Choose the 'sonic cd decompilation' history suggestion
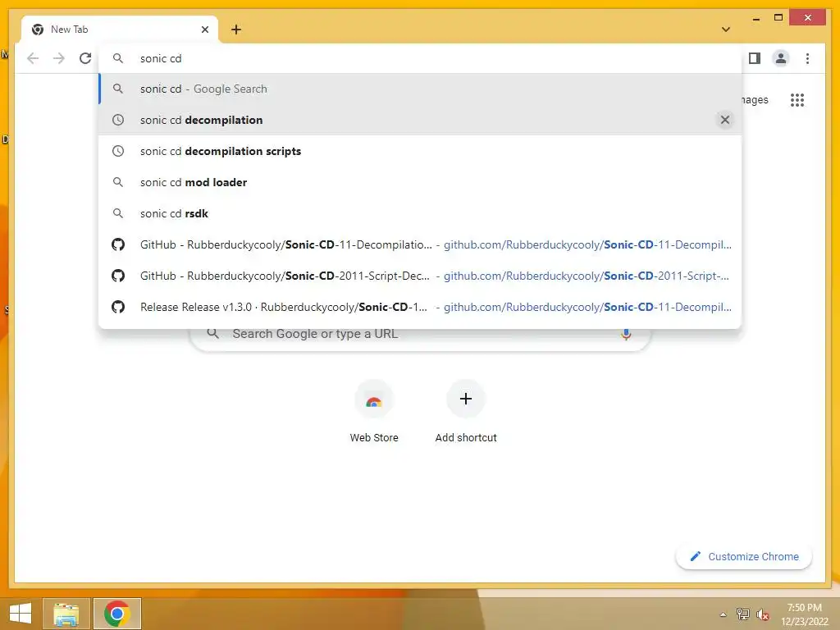Viewport: 840px width, 630px height. (x=420, y=120)
